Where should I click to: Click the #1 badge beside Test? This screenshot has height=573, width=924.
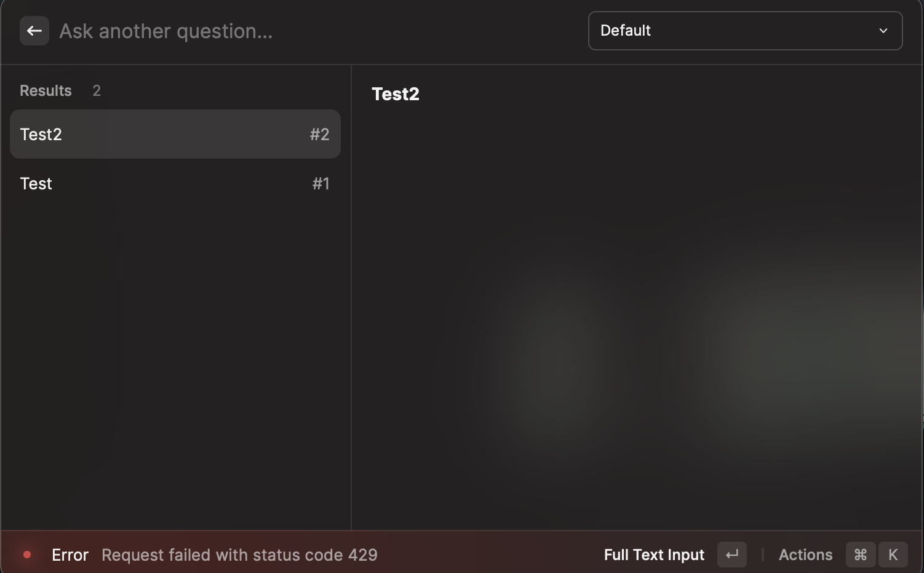[x=321, y=183]
